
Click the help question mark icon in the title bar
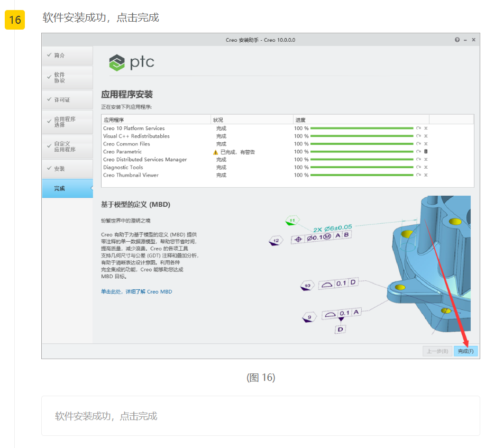(x=457, y=40)
